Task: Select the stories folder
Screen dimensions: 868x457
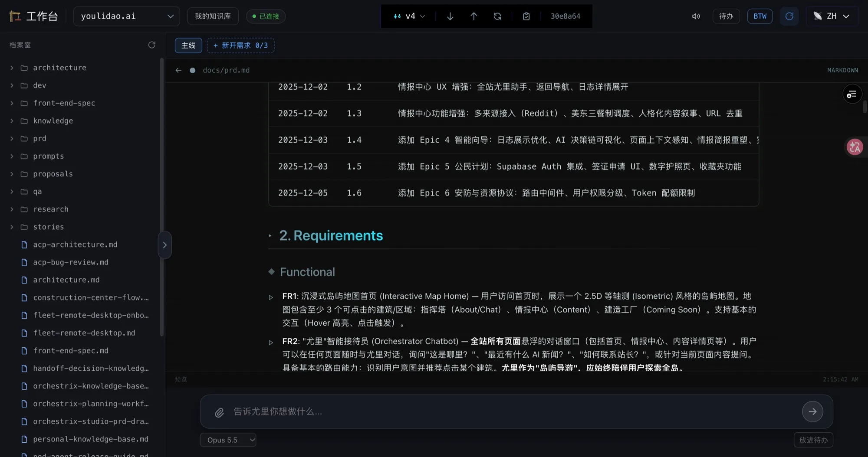Action: click(x=80, y=227)
